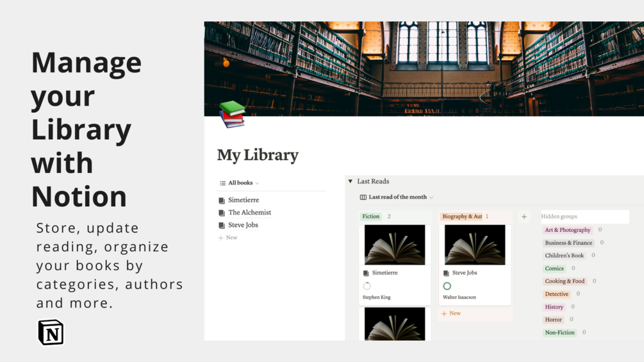Open the Steve Jobs card cover image
Image resolution: width=644 pixels, height=362 pixels.
[475, 245]
